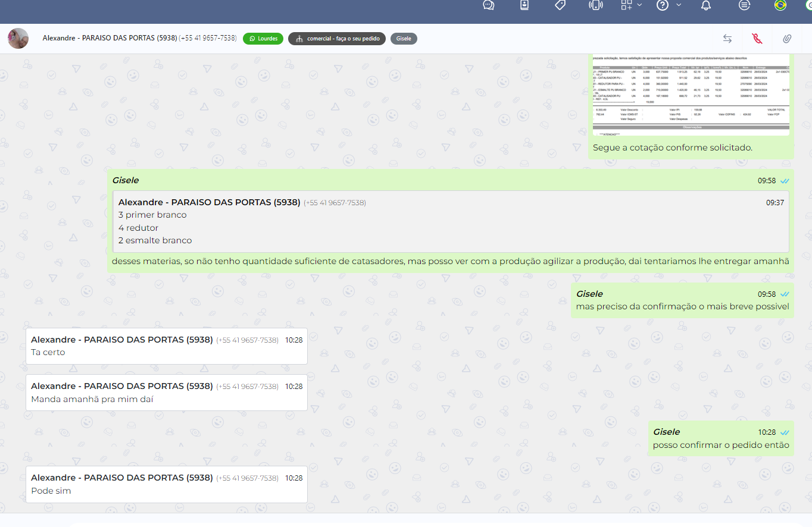
Task: Open the contacts book icon
Action: [524, 5]
